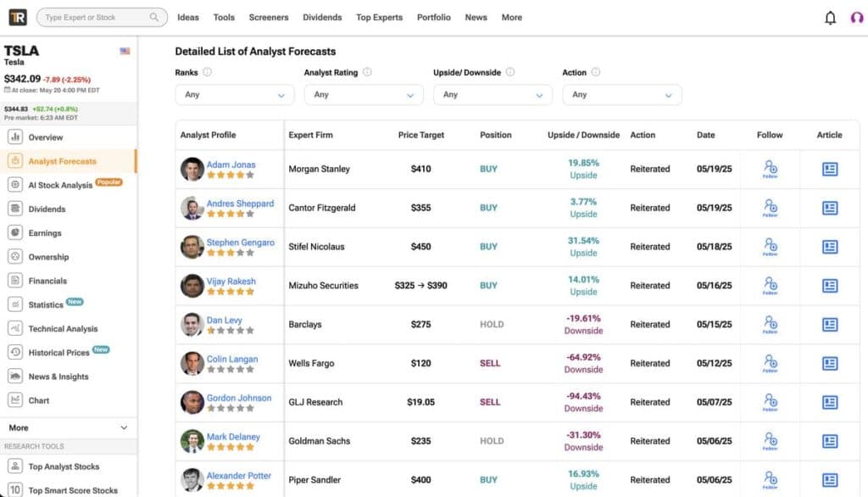Click the Analyst Rating info icon

pyautogui.click(x=367, y=72)
